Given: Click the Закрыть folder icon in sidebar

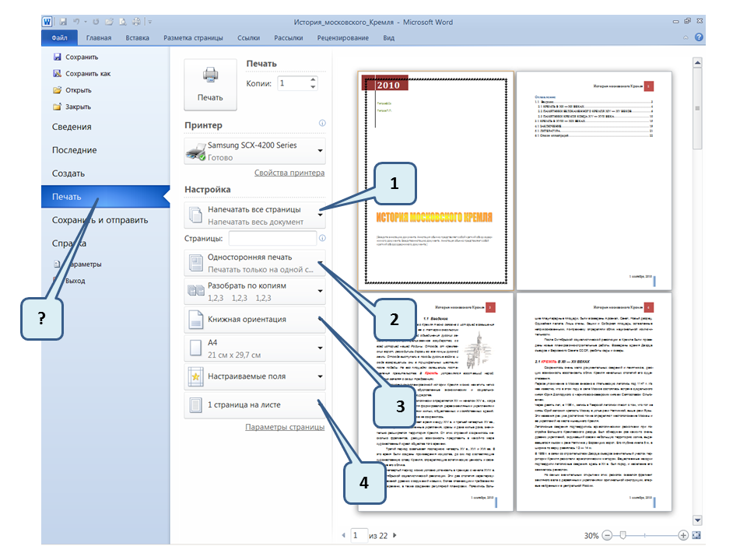Looking at the screenshot, I should coord(57,107).
